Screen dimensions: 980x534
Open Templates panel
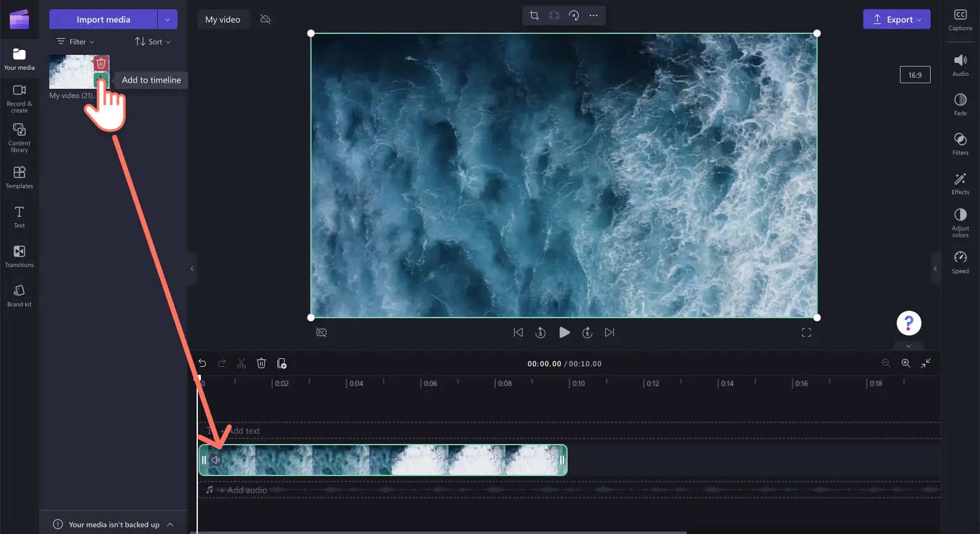coord(19,177)
